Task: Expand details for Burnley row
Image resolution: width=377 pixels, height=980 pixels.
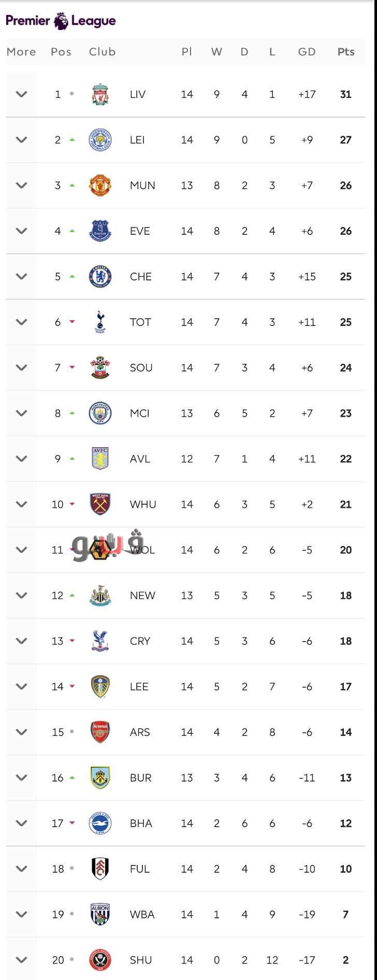Action: (21, 778)
